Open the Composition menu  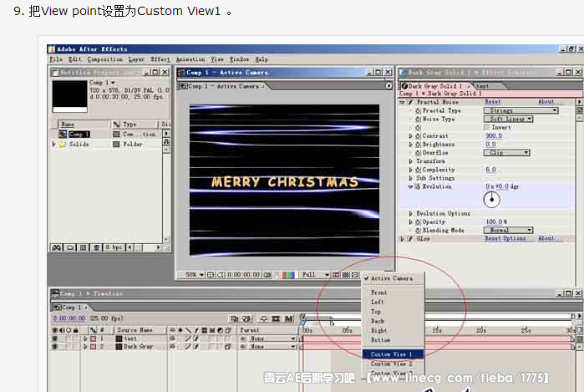pyautogui.click(x=104, y=59)
